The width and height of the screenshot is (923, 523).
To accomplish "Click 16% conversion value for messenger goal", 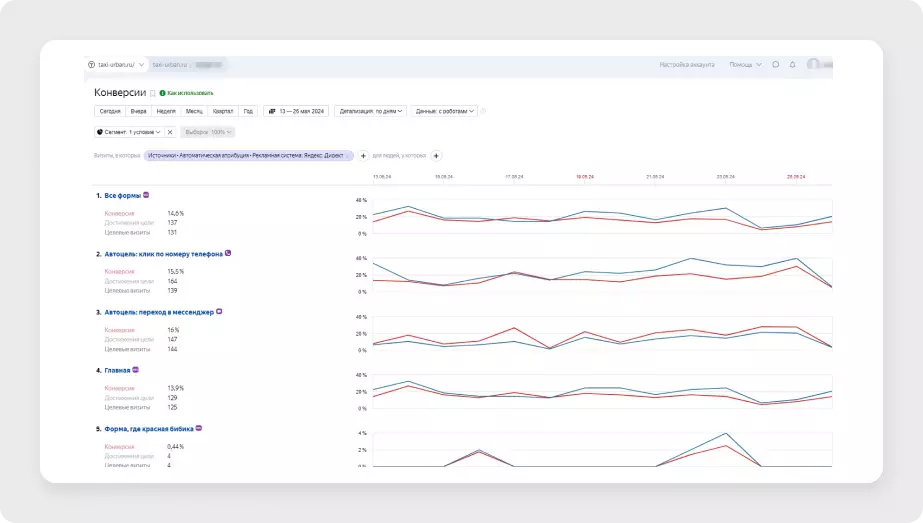I will 173,330.
